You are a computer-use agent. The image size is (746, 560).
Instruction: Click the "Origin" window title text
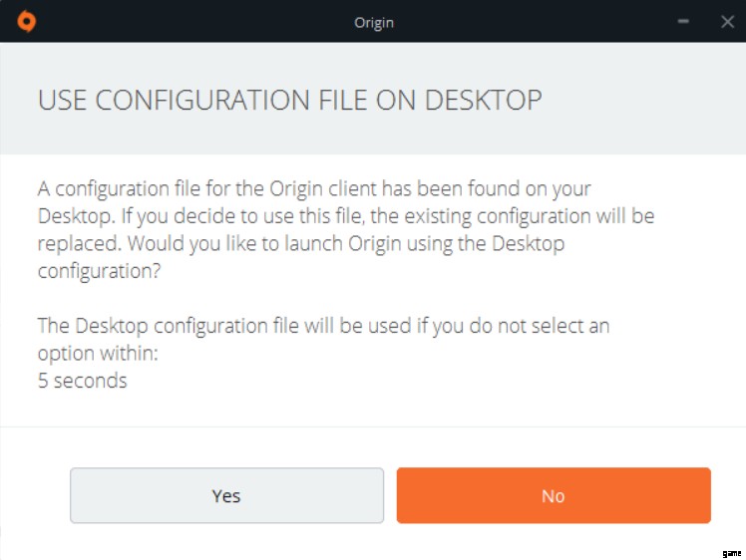373,21
